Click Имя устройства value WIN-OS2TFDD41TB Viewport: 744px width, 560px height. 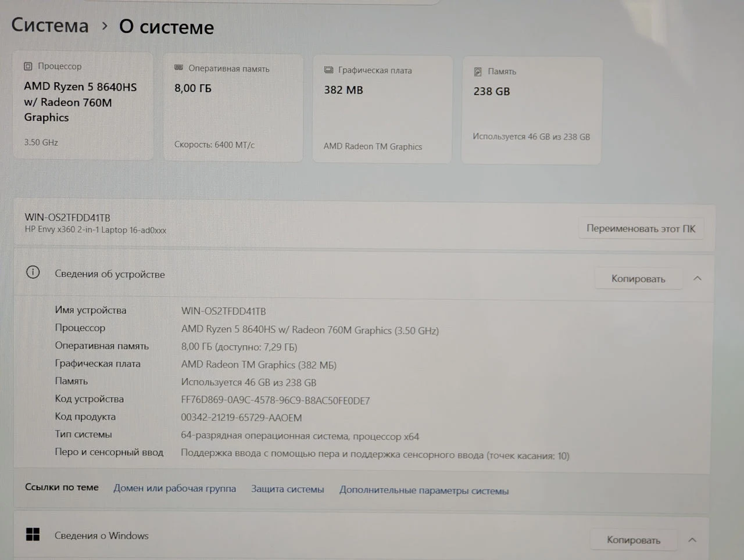pos(223,311)
